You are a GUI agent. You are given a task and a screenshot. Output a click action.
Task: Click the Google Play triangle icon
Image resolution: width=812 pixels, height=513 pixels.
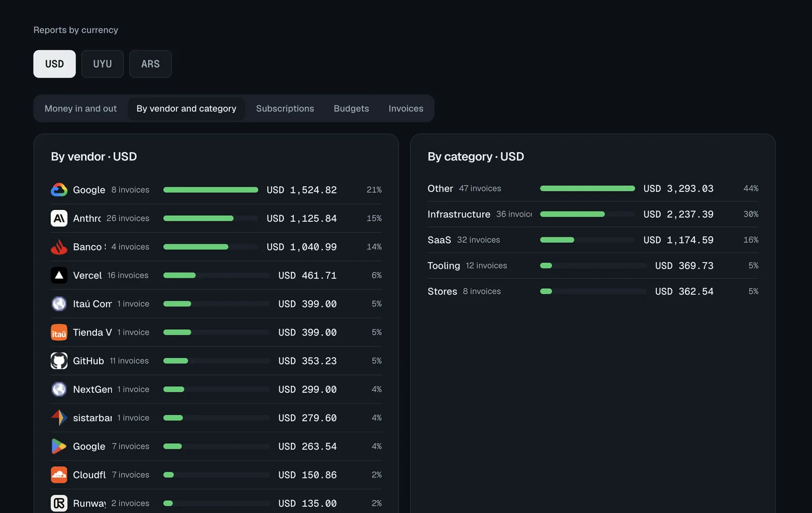tap(59, 446)
